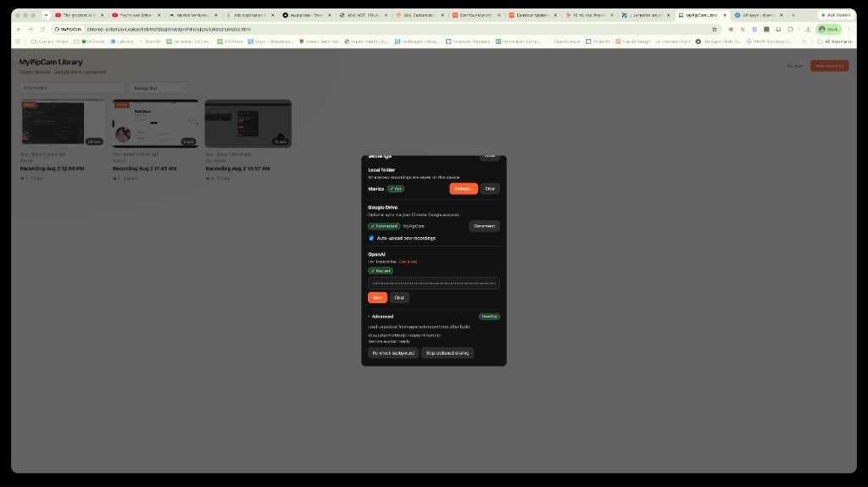The width and height of the screenshot is (868, 487).
Task: Click the MyPipCam extension chip in address bar
Action: [x=68, y=30]
